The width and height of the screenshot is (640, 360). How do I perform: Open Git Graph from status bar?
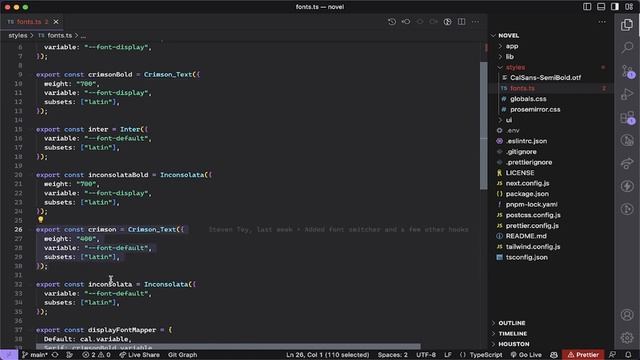pos(182,355)
